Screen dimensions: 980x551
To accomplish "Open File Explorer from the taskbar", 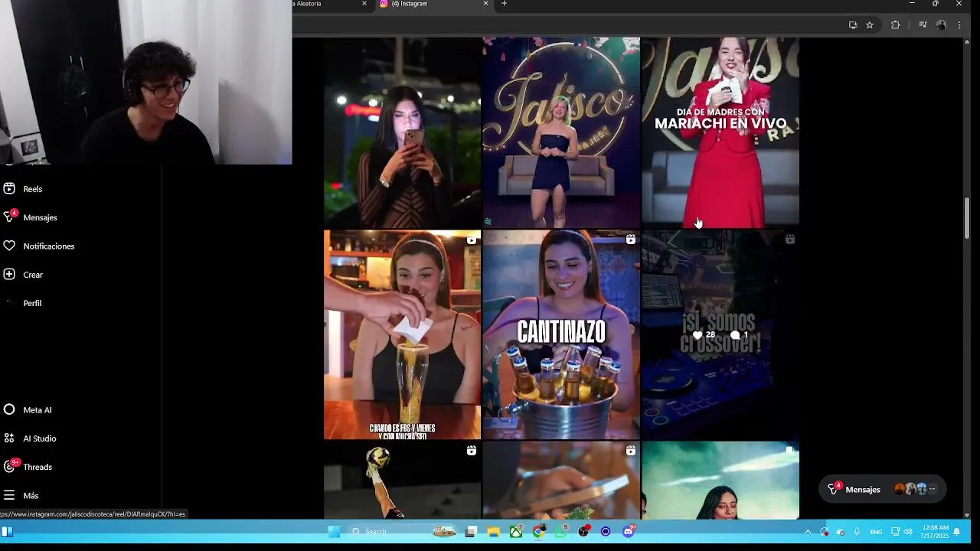I will coord(494,531).
